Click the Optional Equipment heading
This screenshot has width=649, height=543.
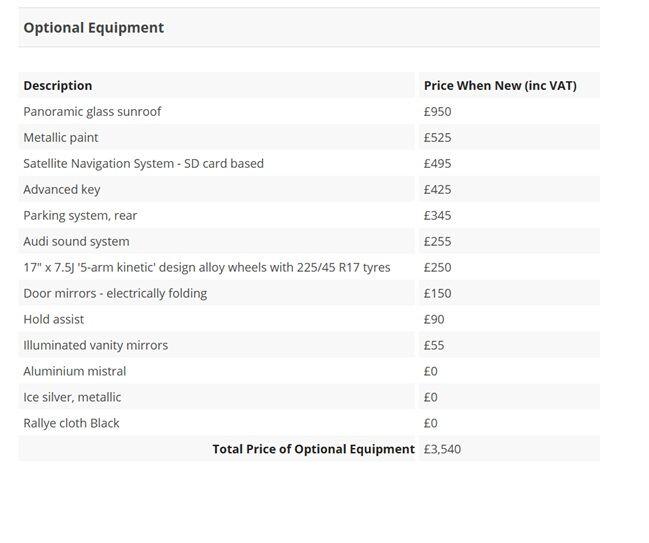click(x=93, y=28)
